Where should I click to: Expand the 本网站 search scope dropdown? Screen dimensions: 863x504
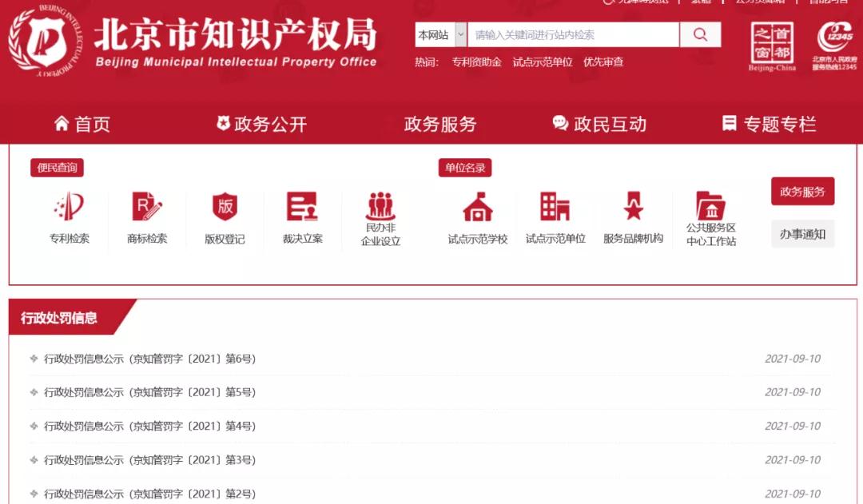461,34
